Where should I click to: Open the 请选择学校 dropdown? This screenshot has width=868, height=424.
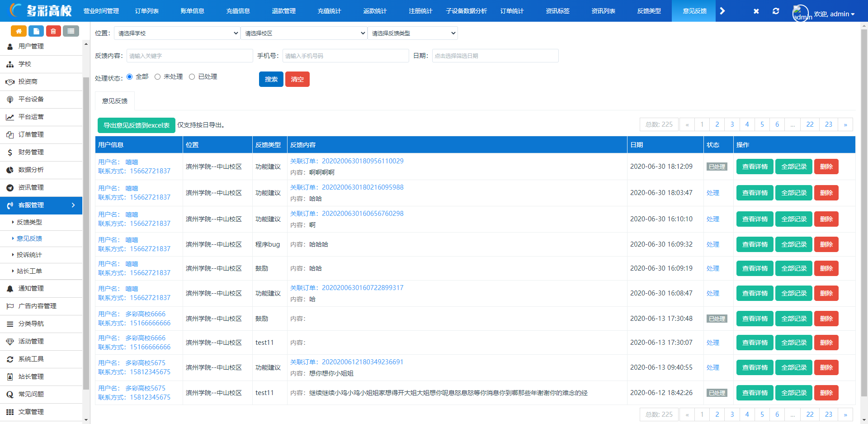click(177, 33)
